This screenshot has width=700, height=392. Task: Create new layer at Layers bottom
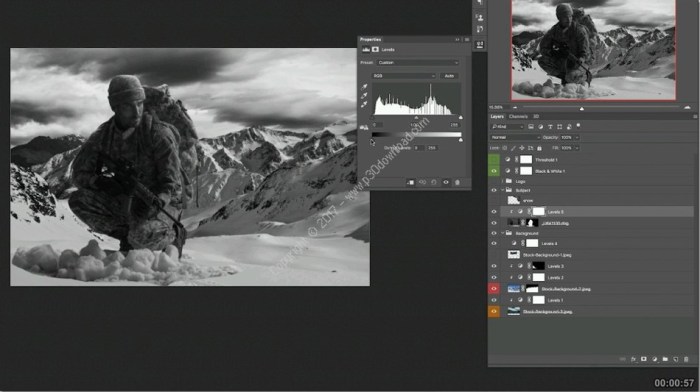click(x=676, y=359)
